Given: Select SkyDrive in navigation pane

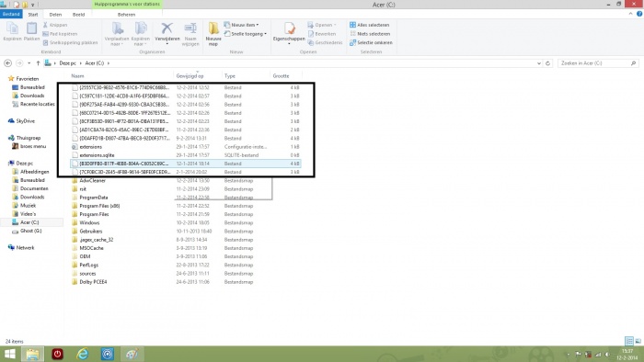Looking at the screenshot, I should pos(26,121).
